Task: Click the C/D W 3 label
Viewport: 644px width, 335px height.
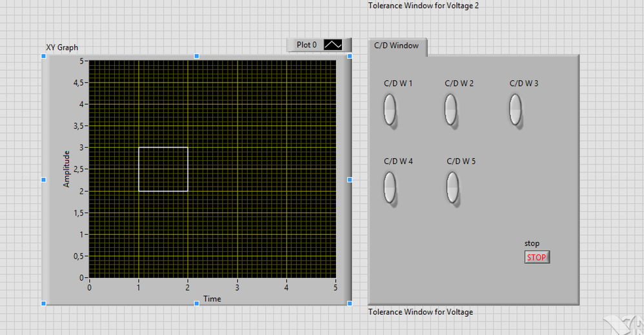Action: [524, 83]
